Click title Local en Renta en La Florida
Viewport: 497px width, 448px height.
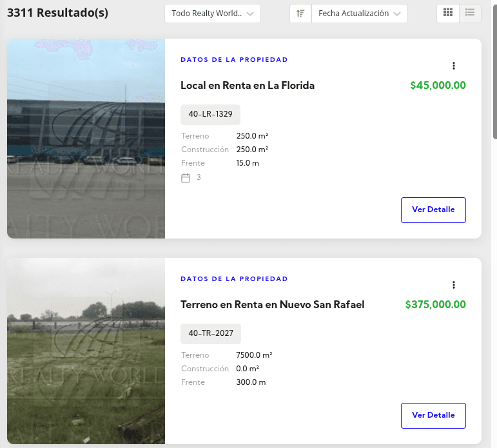click(x=248, y=86)
